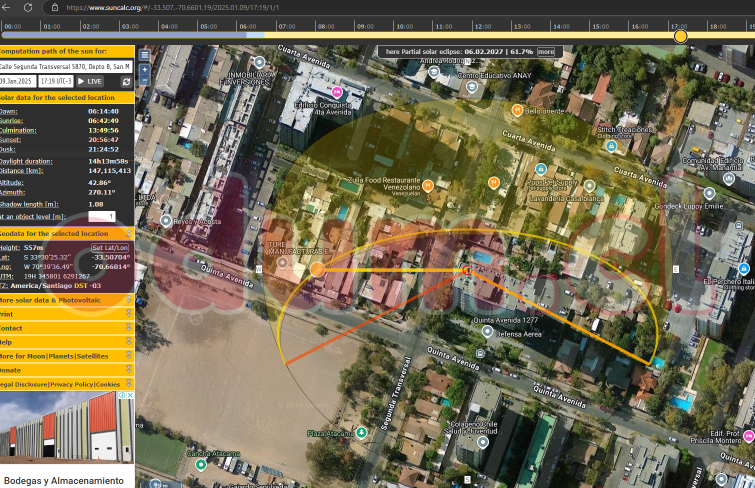
Task: Click the Zulia Food Restaurante map pin
Action: tap(428, 185)
